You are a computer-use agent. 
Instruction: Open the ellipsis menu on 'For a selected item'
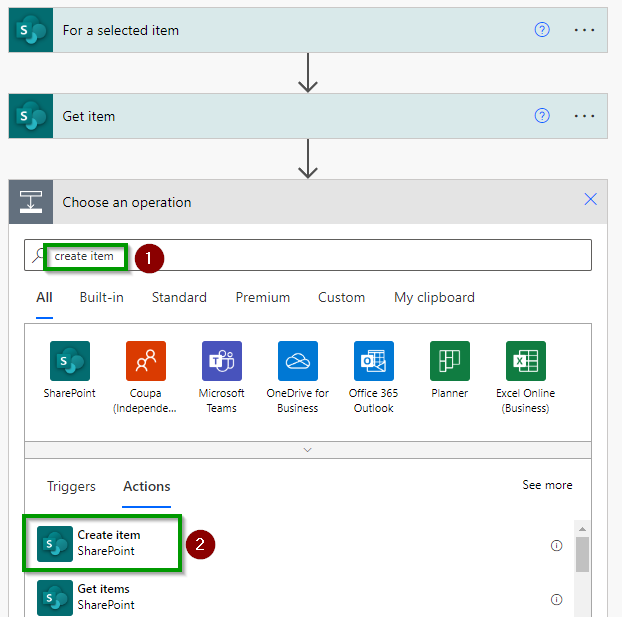[x=584, y=30]
